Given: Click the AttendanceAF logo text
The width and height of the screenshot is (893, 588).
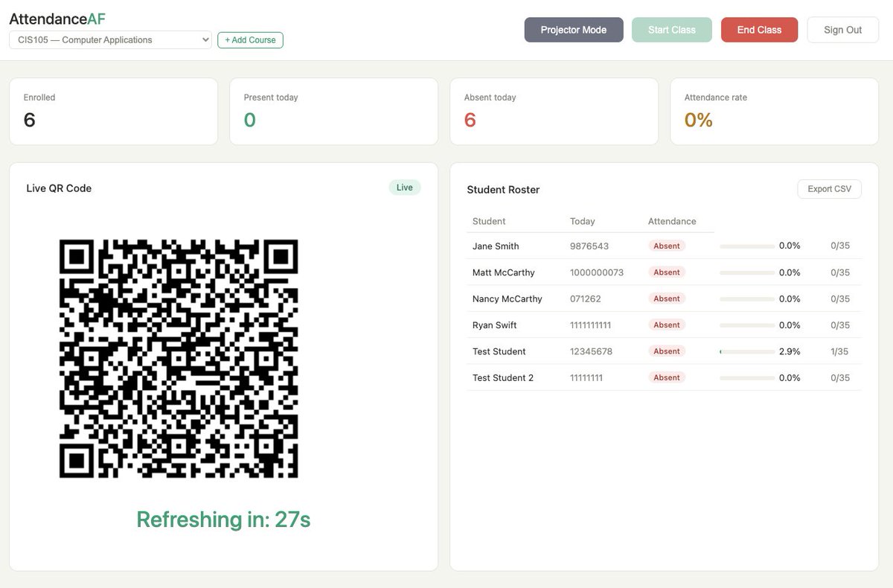Looking at the screenshot, I should click(x=57, y=19).
